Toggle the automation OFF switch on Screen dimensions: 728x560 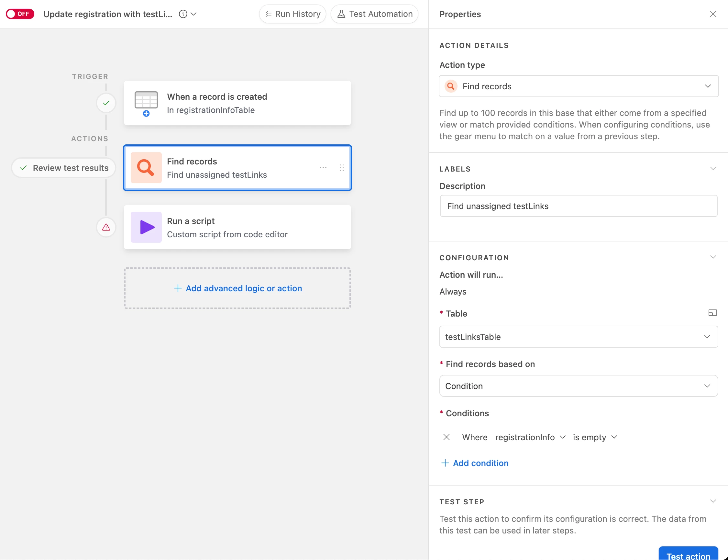tap(20, 14)
